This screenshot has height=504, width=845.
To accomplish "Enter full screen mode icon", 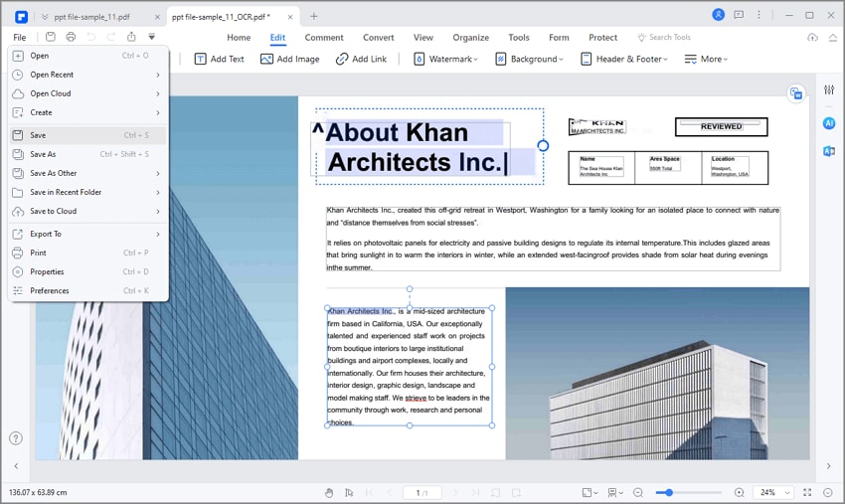I will pos(807,492).
